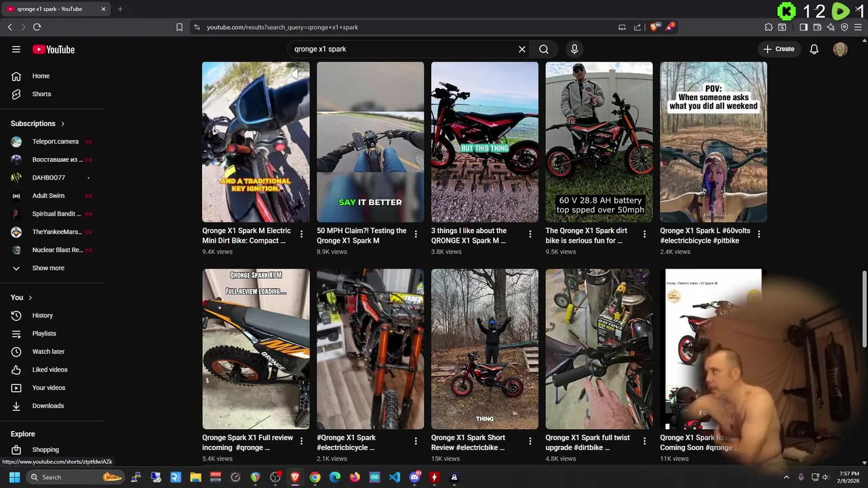
Task: Open YouTube notifications bell
Action: pos(814,49)
